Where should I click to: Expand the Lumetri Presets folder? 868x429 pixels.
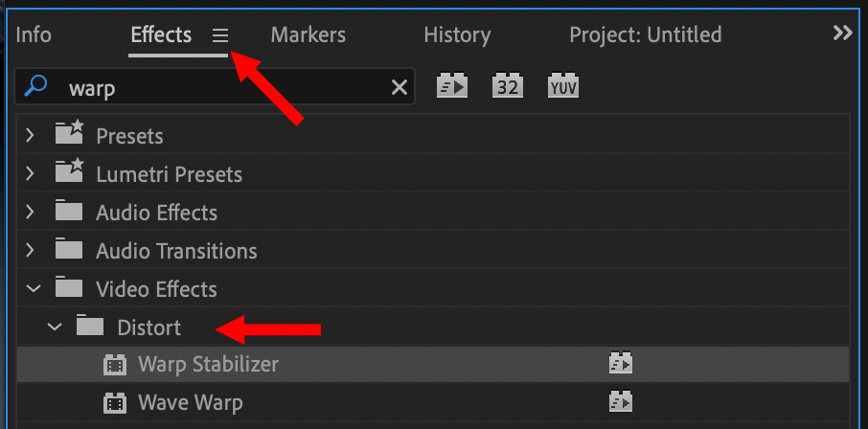click(x=31, y=174)
